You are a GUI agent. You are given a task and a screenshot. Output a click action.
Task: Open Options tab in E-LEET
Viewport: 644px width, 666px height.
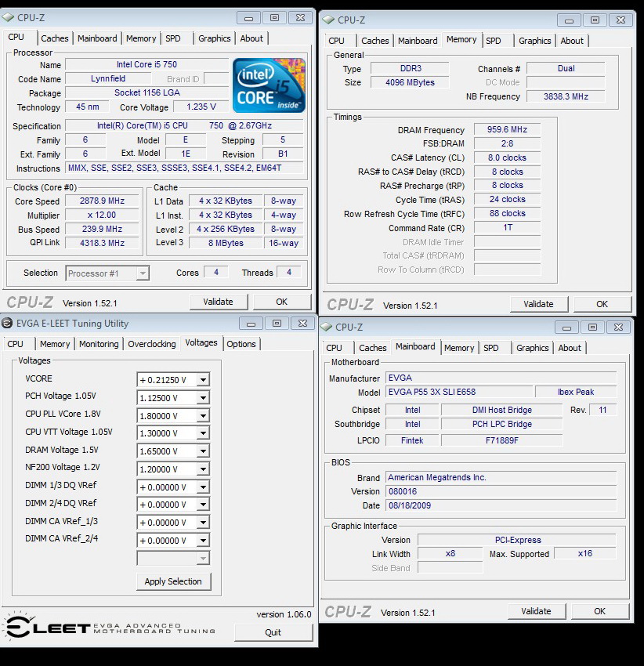(x=241, y=344)
